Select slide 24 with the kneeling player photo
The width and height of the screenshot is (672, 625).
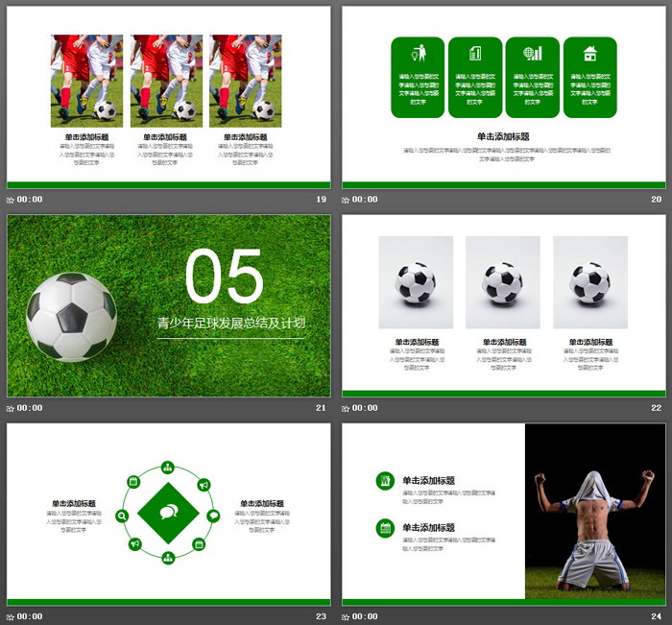point(503,513)
